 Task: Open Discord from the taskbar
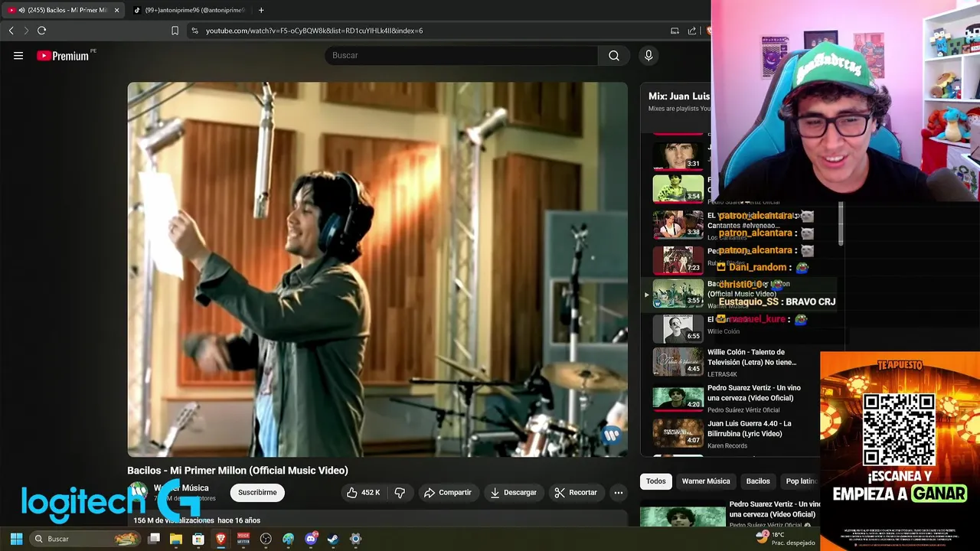coord(311,539)
